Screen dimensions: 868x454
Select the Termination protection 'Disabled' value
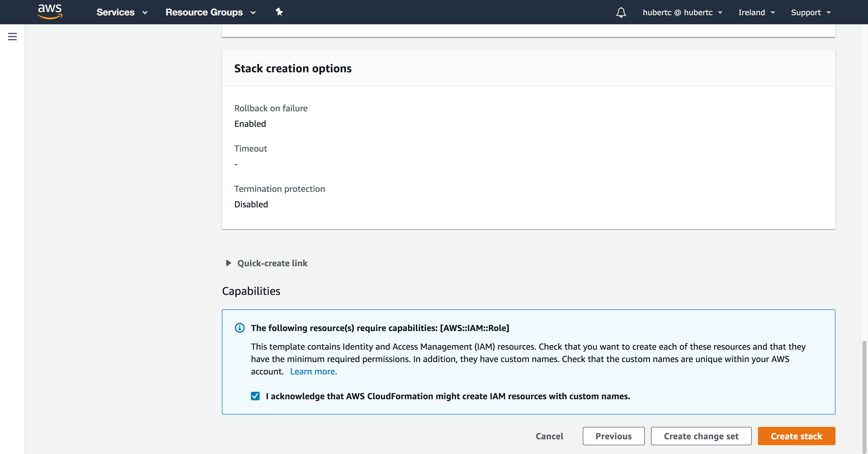point(251,205)
